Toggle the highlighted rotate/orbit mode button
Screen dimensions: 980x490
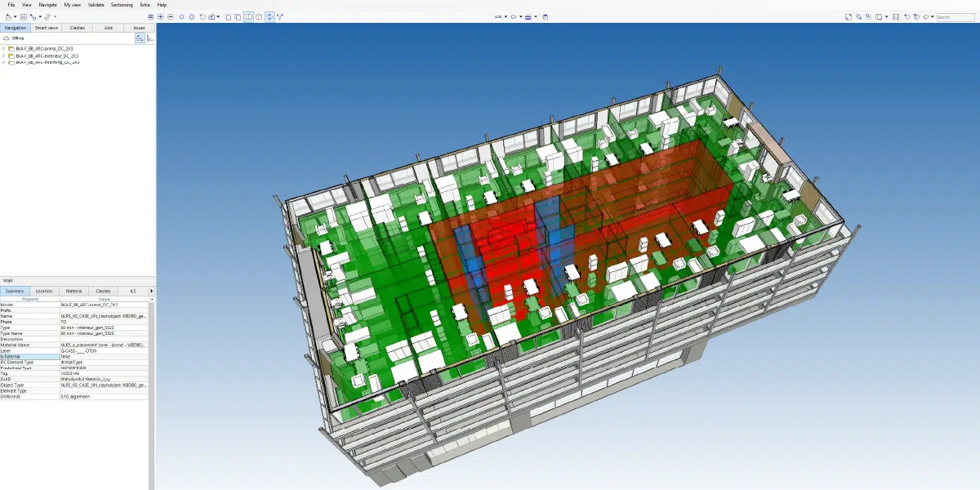pyautogui.click(x=269, y=16)
